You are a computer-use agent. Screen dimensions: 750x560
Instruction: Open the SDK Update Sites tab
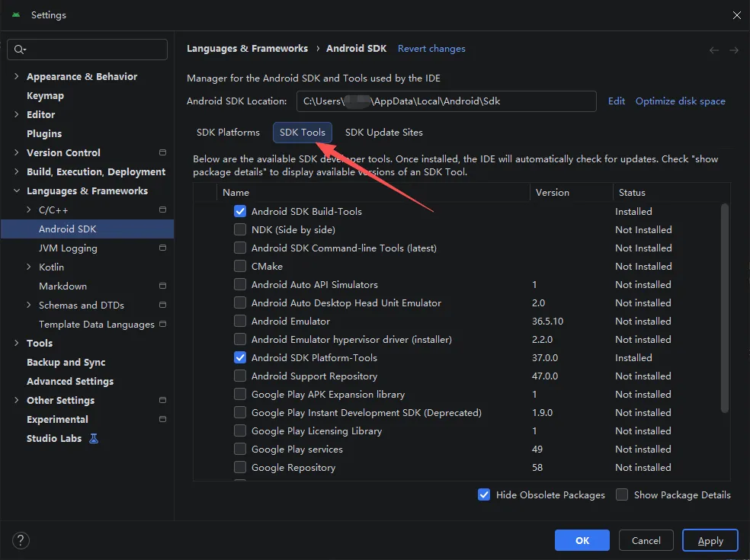383,133
